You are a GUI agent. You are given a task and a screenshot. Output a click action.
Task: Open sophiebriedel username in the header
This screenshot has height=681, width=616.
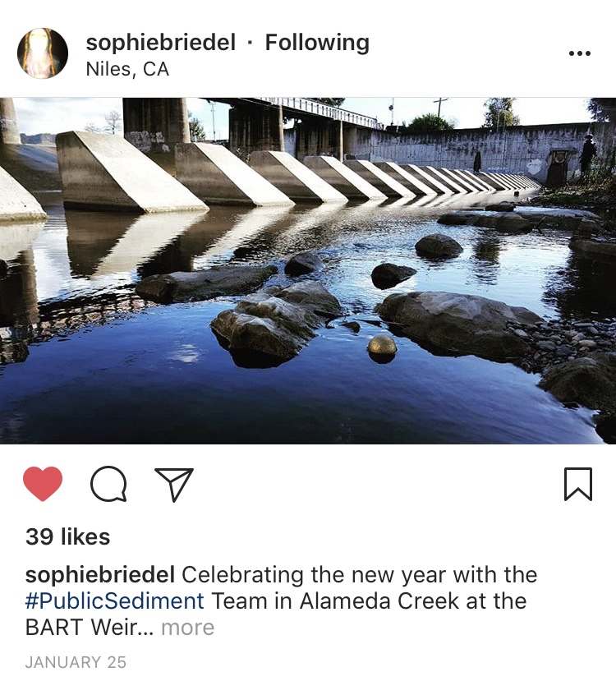tap(161, 43)
